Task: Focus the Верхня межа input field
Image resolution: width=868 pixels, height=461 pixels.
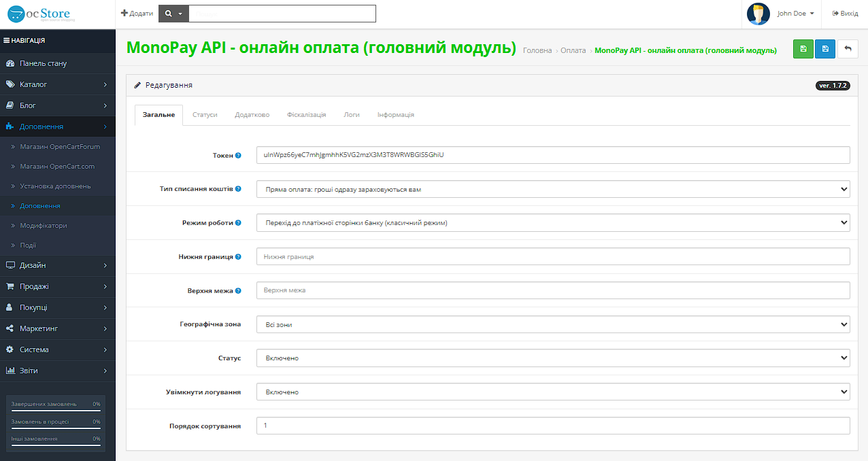Action: (x=553, y=290)
